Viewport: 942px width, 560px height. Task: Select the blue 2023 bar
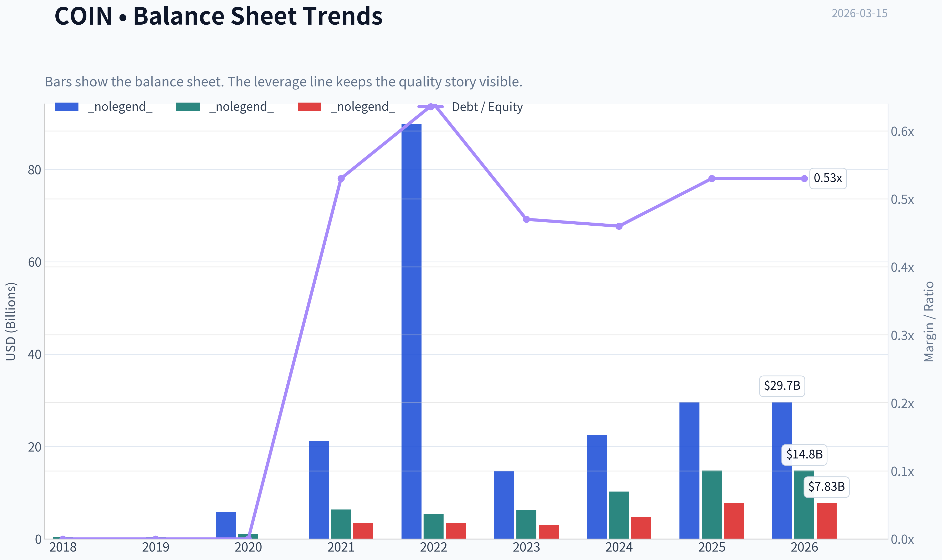[504, 505]
